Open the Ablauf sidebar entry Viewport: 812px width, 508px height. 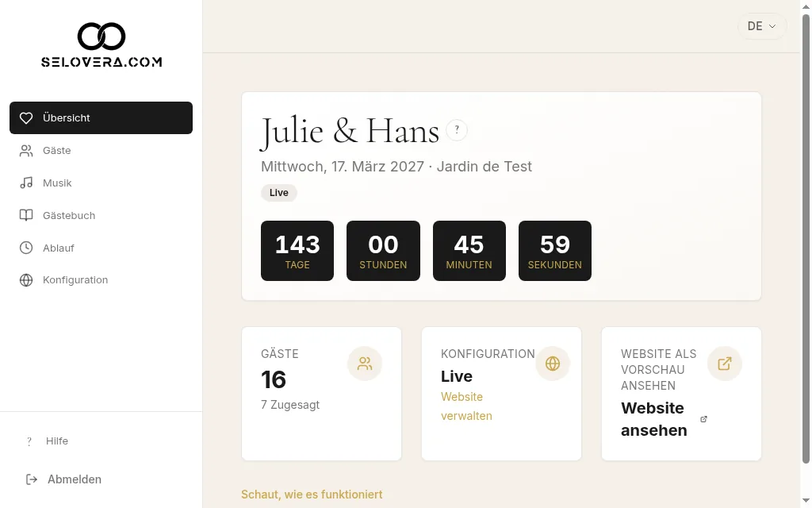(x=101, y=248)
